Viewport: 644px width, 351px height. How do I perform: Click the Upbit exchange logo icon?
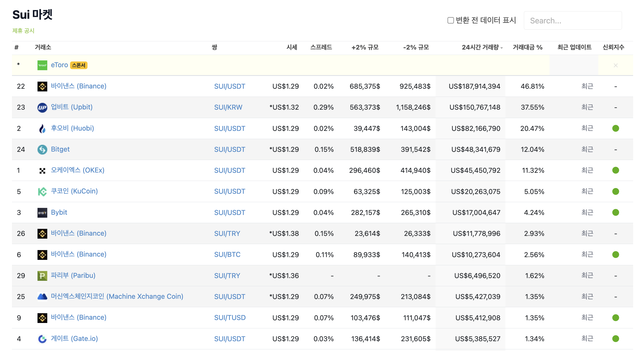[42, 107]
